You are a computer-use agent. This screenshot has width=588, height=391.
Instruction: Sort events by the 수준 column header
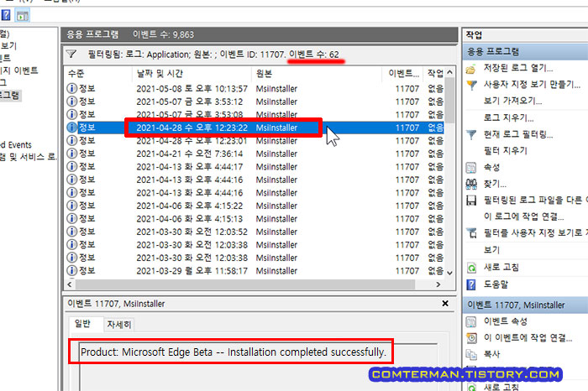pos(98,73)
